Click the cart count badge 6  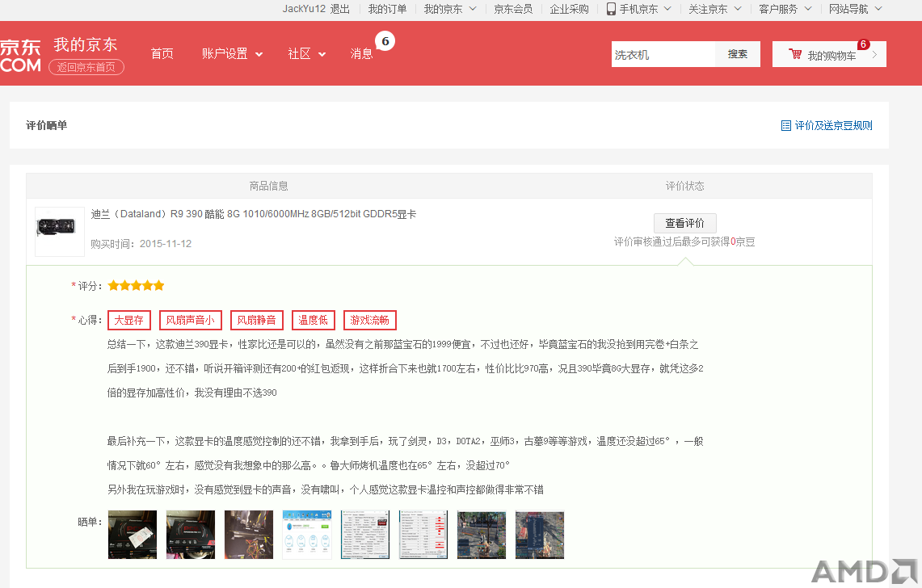coord(863,44)
